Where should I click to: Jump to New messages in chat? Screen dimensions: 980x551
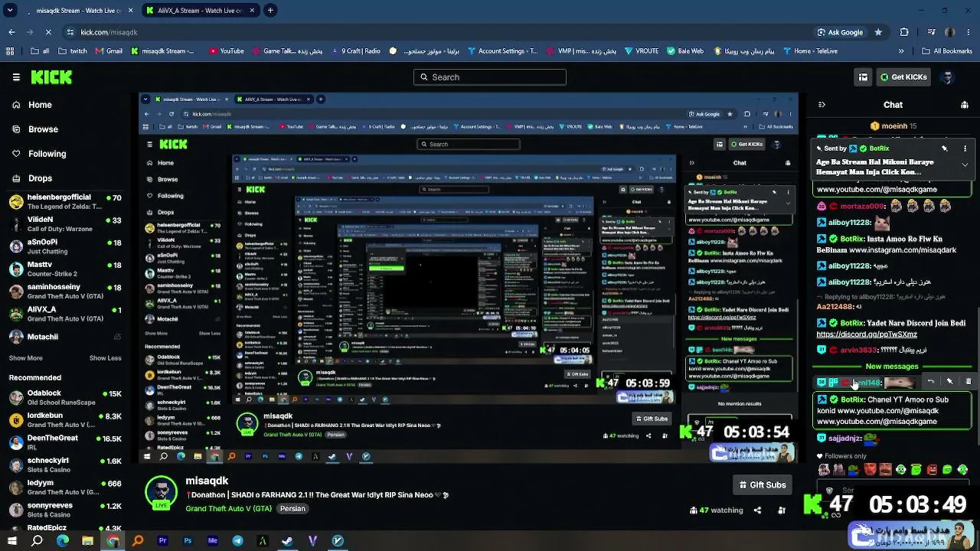[x=891, y=367]
